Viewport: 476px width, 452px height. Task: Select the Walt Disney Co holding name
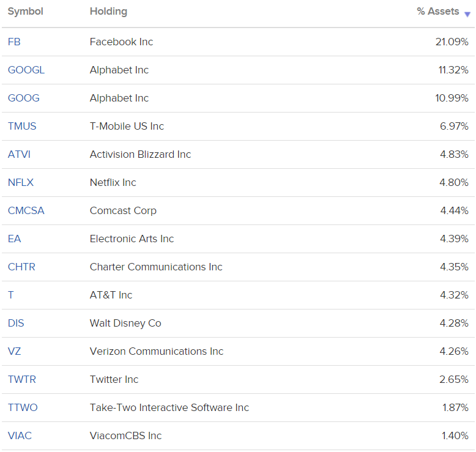coord(125,323)
